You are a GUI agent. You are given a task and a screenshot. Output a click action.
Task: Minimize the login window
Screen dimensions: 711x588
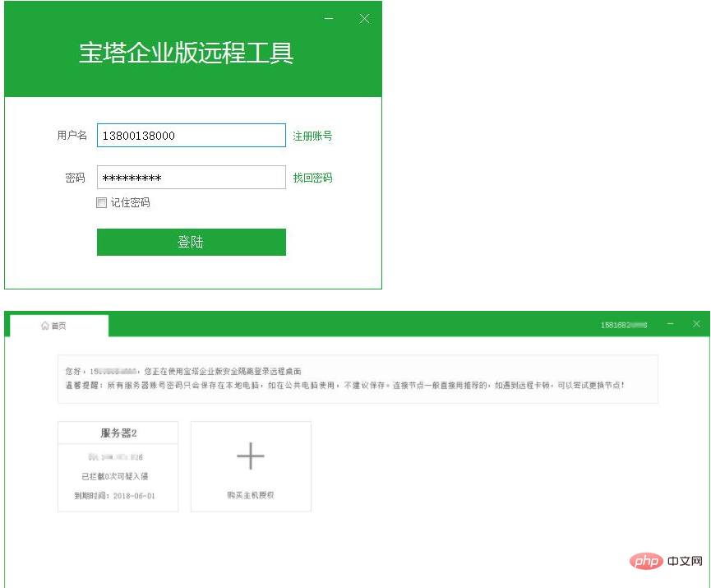click(x=329, y=19)
